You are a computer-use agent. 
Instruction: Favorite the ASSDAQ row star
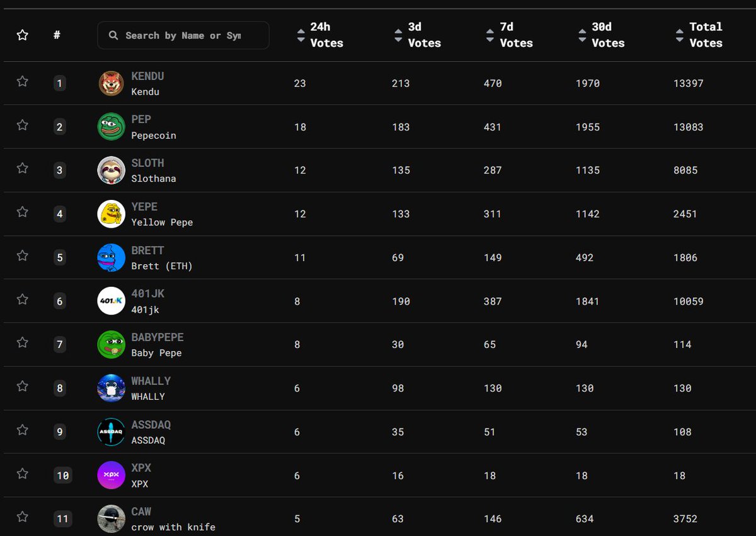(23, 430)
